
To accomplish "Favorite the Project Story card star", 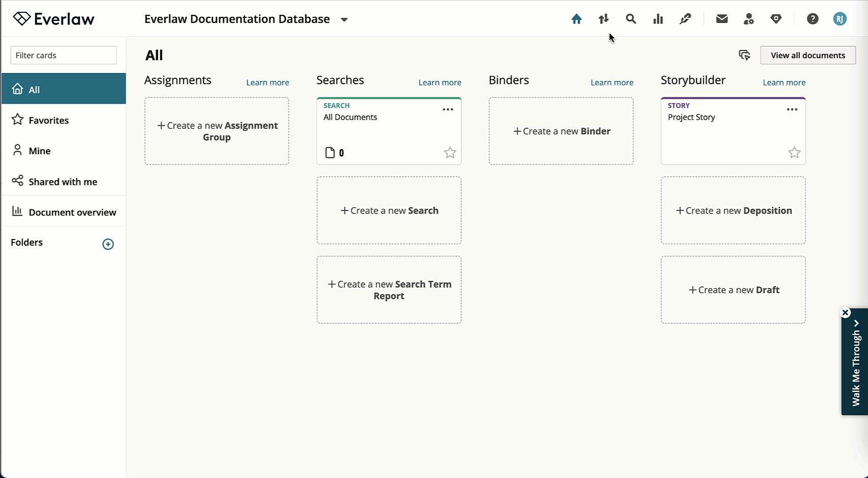I will [795, 153].
